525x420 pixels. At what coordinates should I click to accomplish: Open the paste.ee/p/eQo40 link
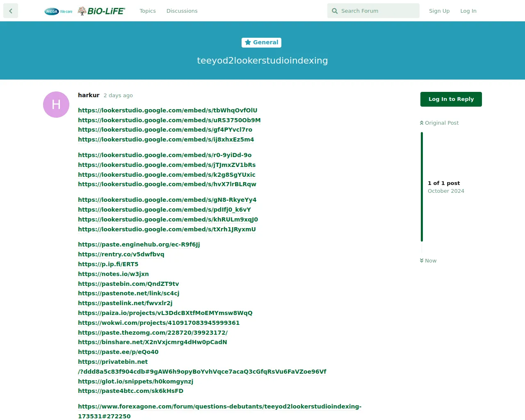click(118, 352)
